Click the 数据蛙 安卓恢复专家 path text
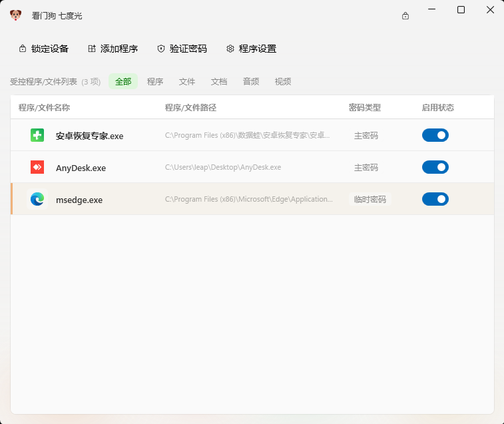Screen dimensions: 504x424 click(247, 135)
